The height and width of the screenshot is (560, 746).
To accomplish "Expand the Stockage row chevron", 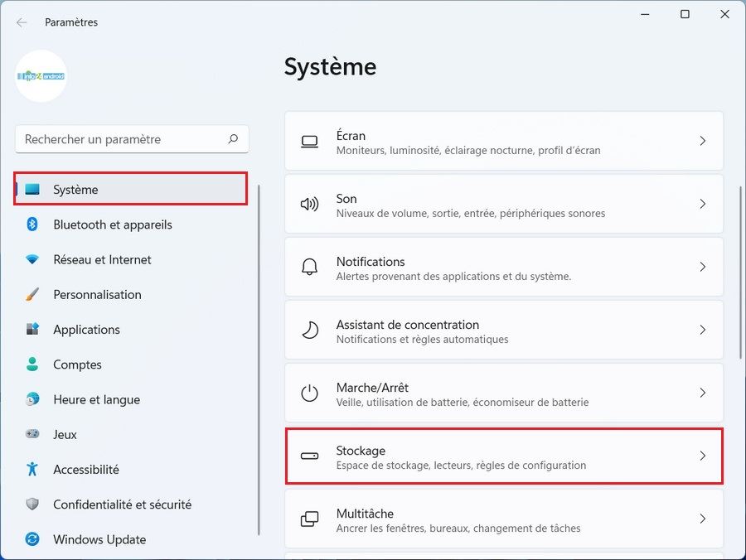I will pos(702,456).
